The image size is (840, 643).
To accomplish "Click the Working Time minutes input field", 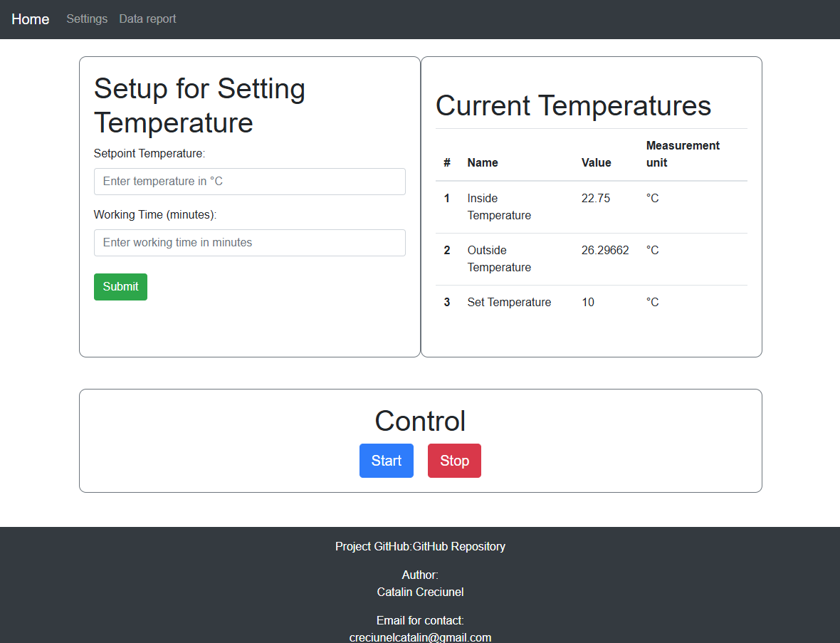I will tap(249, 243).
